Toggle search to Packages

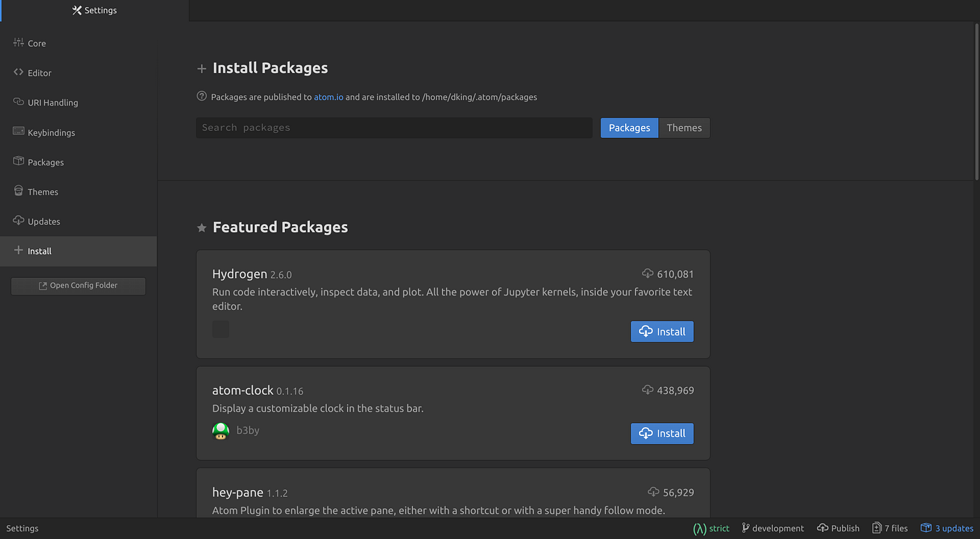click(x=629, y=127)
